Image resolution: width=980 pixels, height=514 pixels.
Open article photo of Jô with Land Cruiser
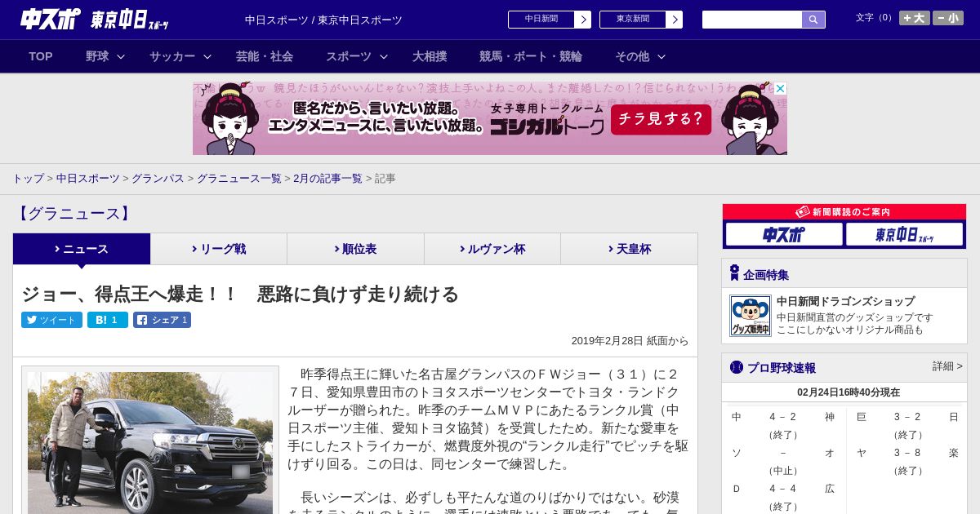(150, 442)
